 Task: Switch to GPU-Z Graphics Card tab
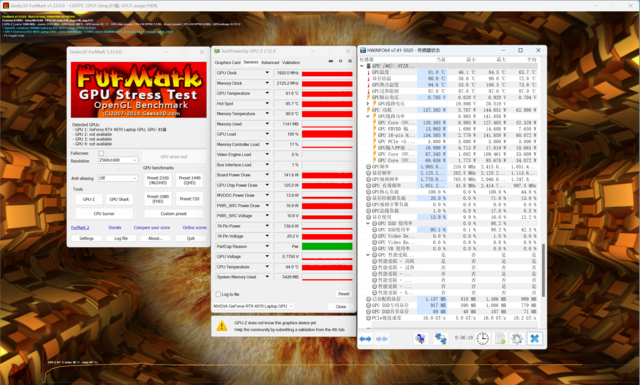pos(227,62)
